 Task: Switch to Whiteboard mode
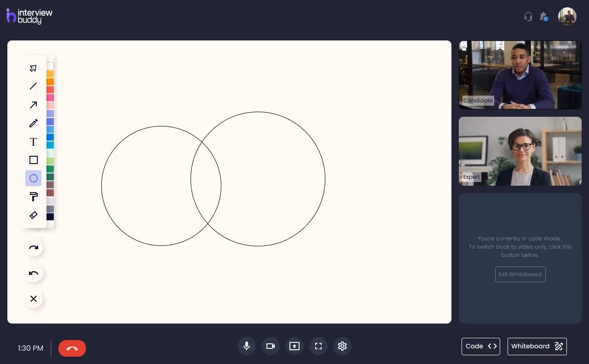tap(537, 347)
